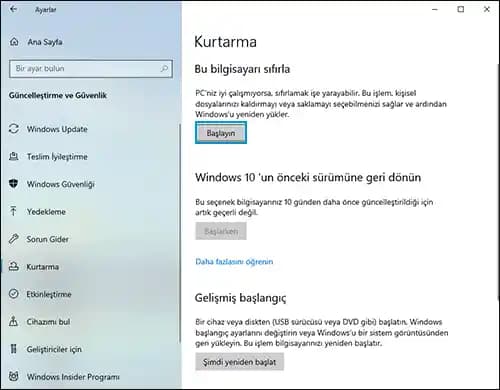Click the Gelişmiş başlangıç heading
The width and height of the screenshot is (500, 390).
(240, 298)
